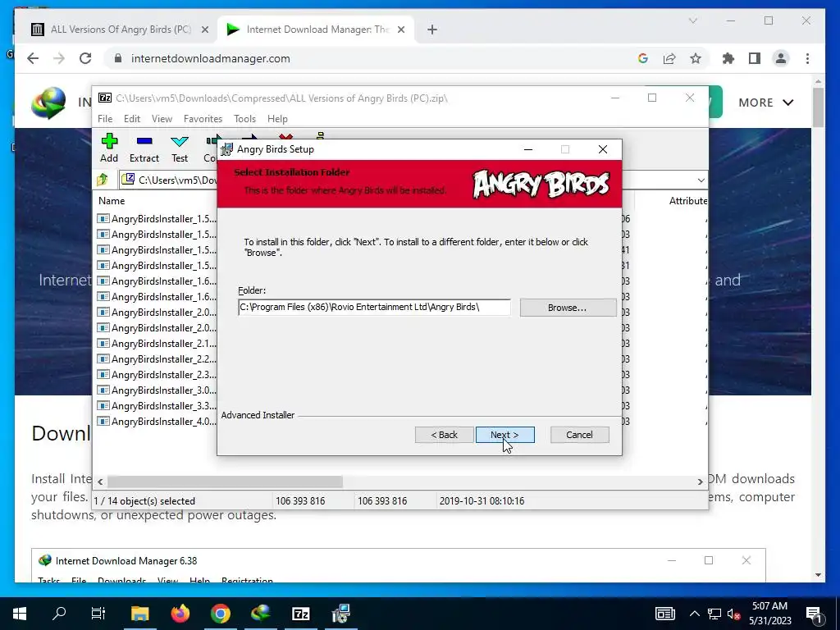
Task: Open the Chrome profile avatar
Action: click(x=781, y=58)
